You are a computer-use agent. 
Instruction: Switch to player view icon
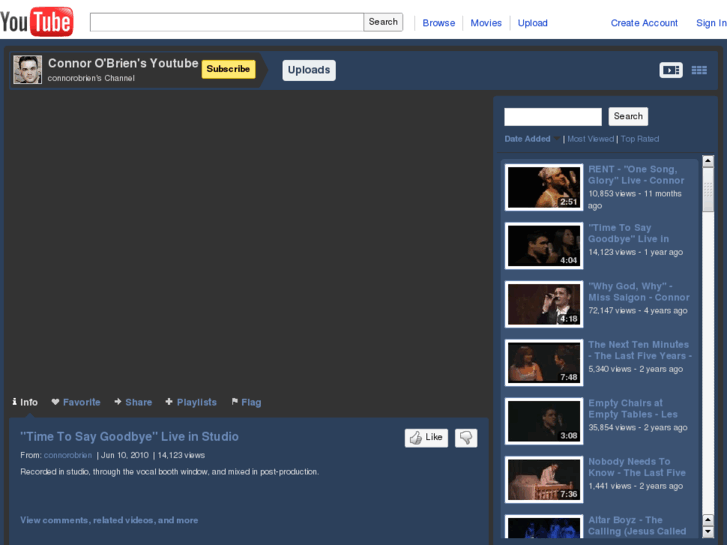[x=671, y=70]
